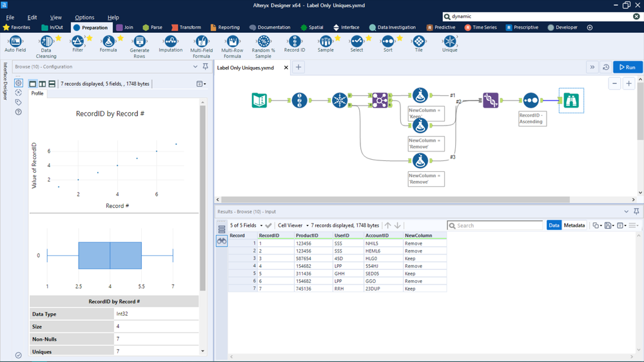
Task: Click the Input Data node on canvas
Action: tap(260, 100)
